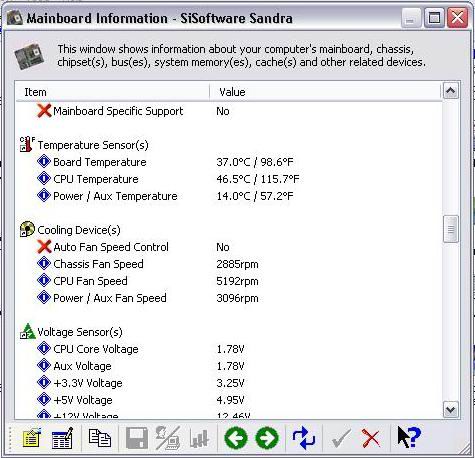
Task: Click info icon beside +5V Voltage
Action: pos(44,400)
